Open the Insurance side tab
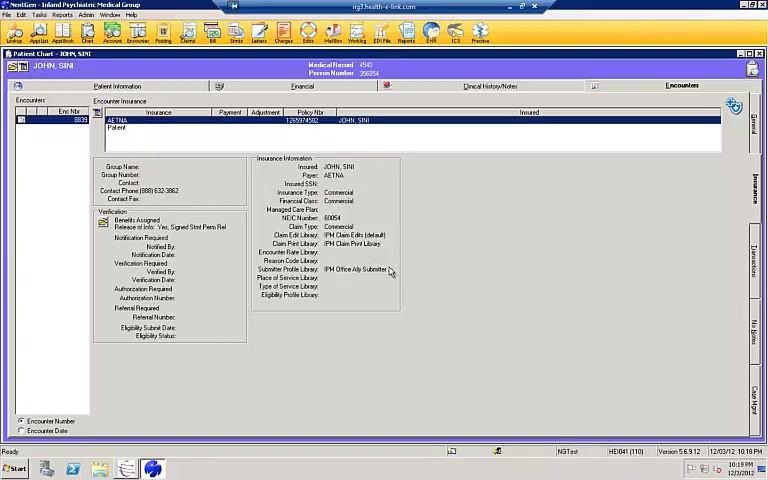Screen dimensions: 768x480 [x=755, y=189]
